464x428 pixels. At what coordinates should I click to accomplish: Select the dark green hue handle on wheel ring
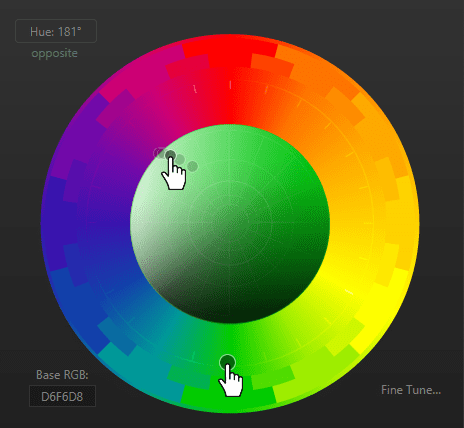pyautogui.click(x=228, y=362)
